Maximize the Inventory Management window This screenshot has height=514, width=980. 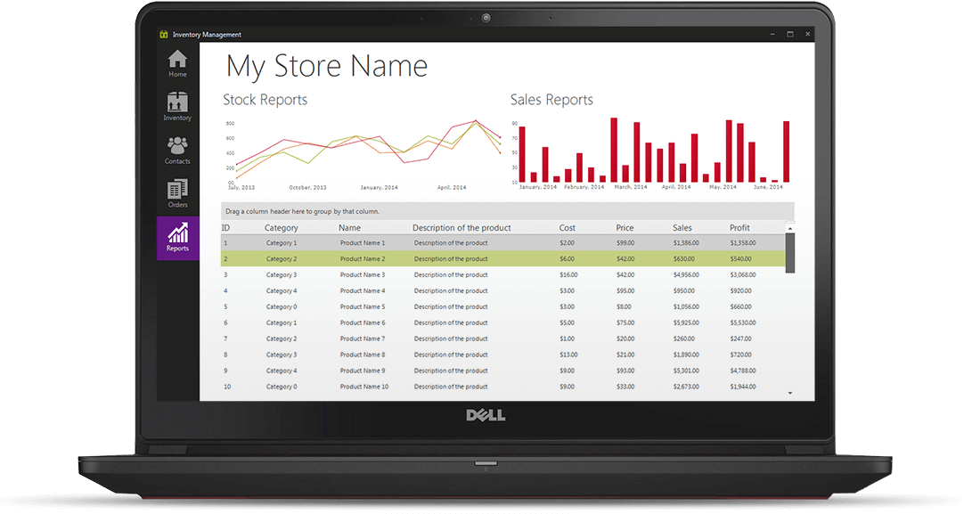[x=790, y=35]
